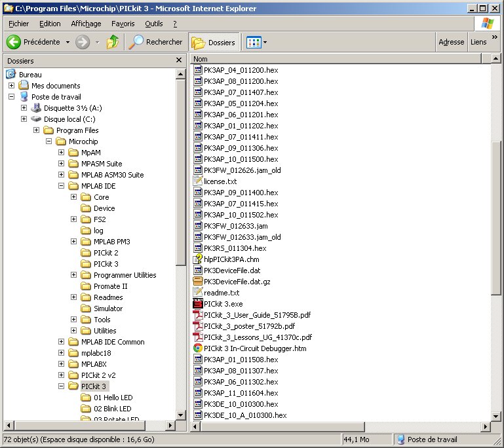504x448 pixels.
Task: Open the Edition menu
Action: tap(50, 24)
